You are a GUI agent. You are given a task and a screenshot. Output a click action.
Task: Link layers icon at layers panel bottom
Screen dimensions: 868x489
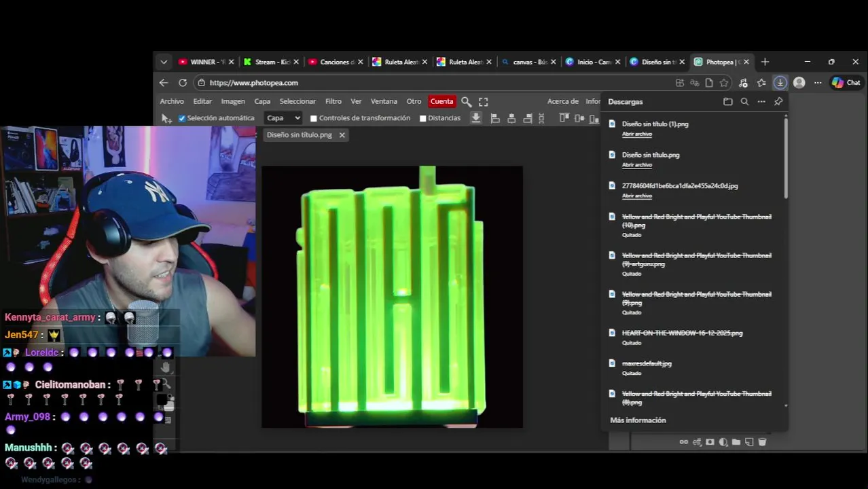[x=684, y=442]
